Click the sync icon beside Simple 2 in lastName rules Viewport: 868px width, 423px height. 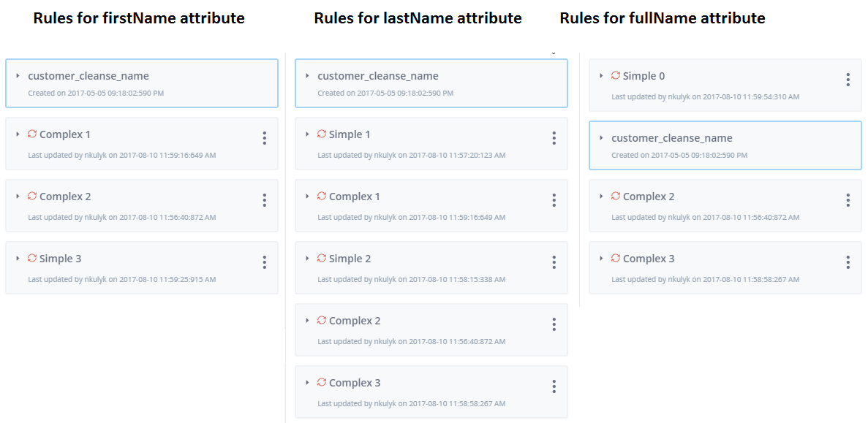tap(322, 258)
